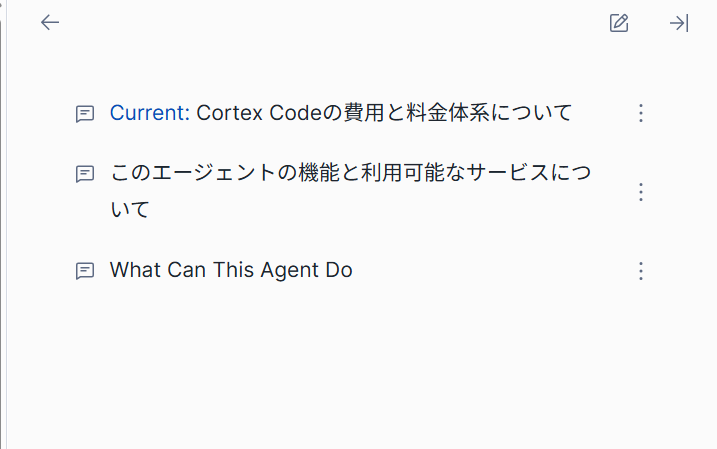Image resolution: width=717 pixels, height=449 pixels.
Task: Open three-dot menu for What Can This Agent Do
Action: click(642, 270)
